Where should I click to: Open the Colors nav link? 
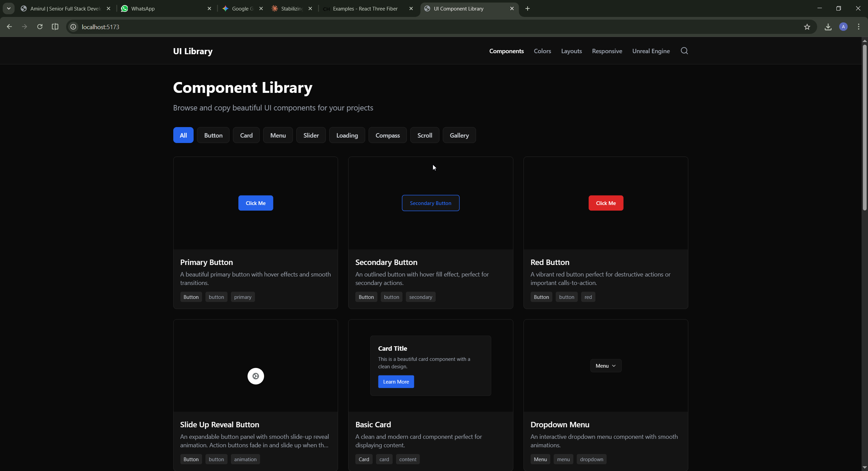[x=542, y=51]
